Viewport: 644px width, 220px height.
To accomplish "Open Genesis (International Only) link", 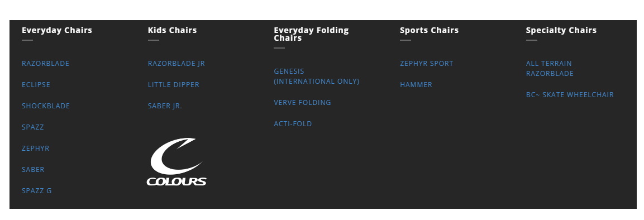I will click(317, 76).
